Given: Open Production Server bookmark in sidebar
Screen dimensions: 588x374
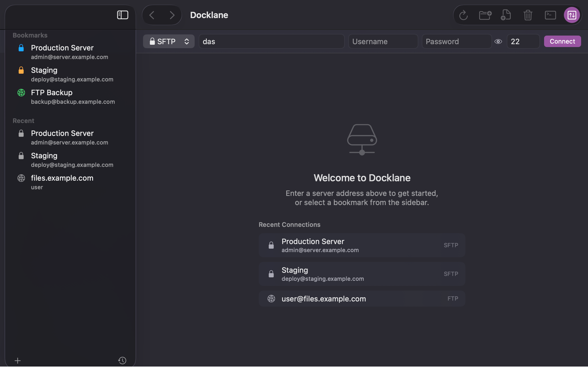Looking at the screenshot, I should click(70, 52).
